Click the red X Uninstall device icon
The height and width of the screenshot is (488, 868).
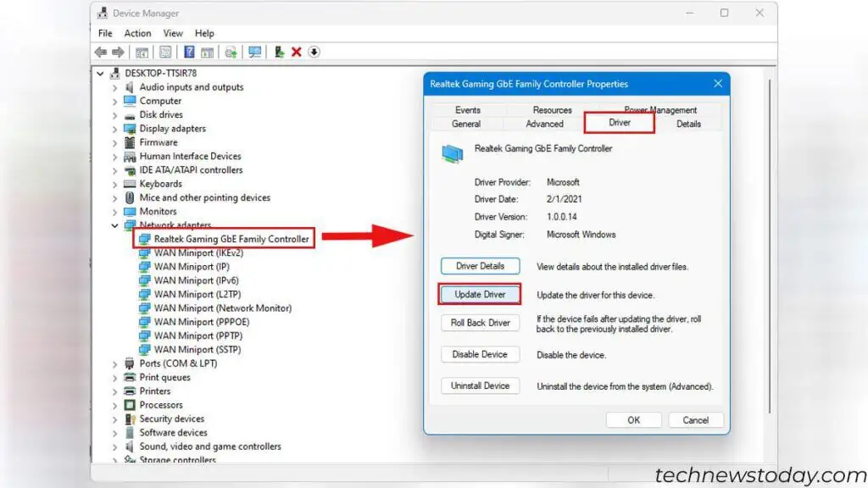click(x=296, y=52)
